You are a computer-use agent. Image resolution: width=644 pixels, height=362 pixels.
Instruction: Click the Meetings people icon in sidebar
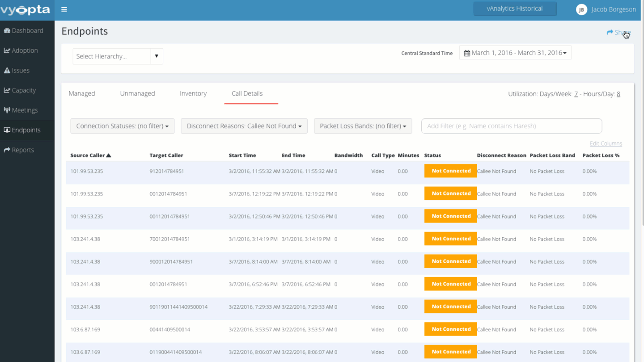[7, 110]
